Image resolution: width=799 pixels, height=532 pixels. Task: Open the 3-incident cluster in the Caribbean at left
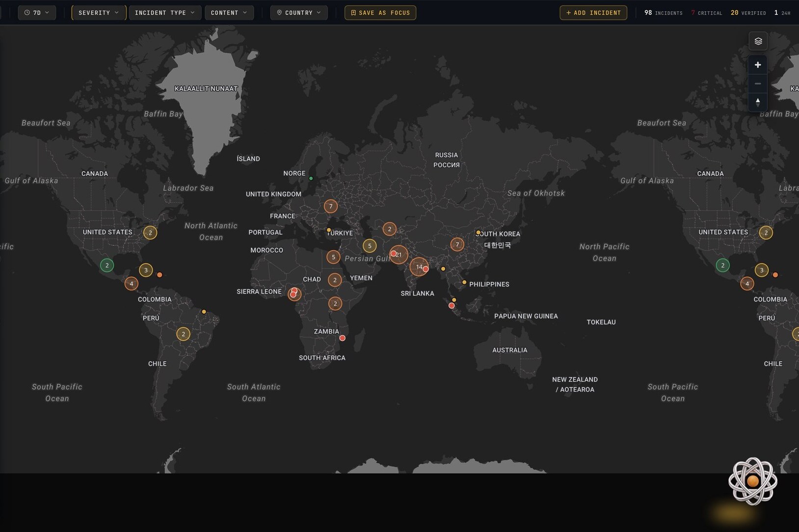146,270
